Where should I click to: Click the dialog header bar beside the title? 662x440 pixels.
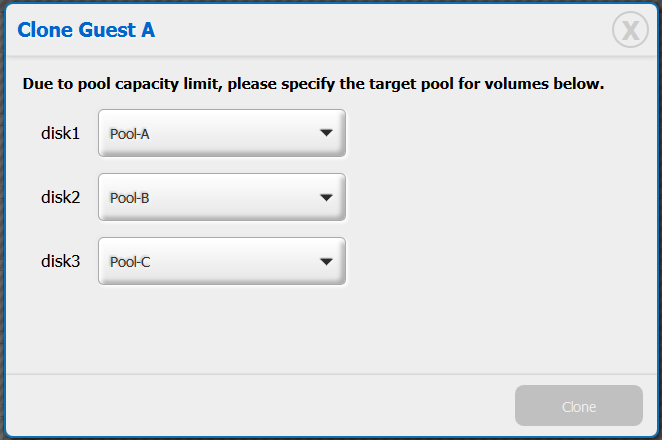click(380, 31)
